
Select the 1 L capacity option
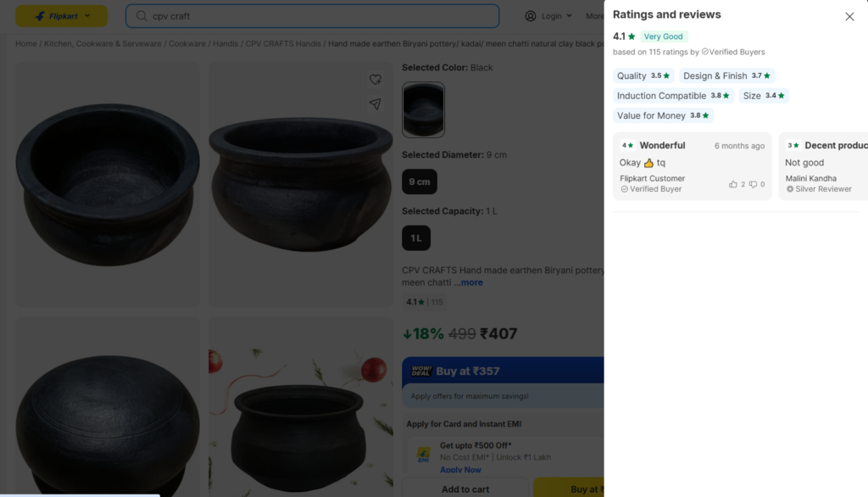pos(416,238)
